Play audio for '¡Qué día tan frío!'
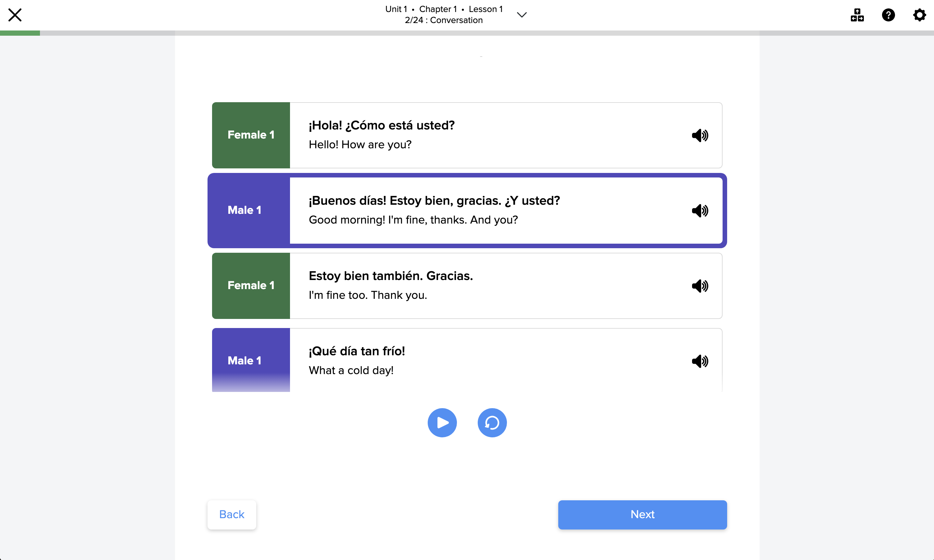This screenshot has width=934, height=560. [x=700, y=361]
